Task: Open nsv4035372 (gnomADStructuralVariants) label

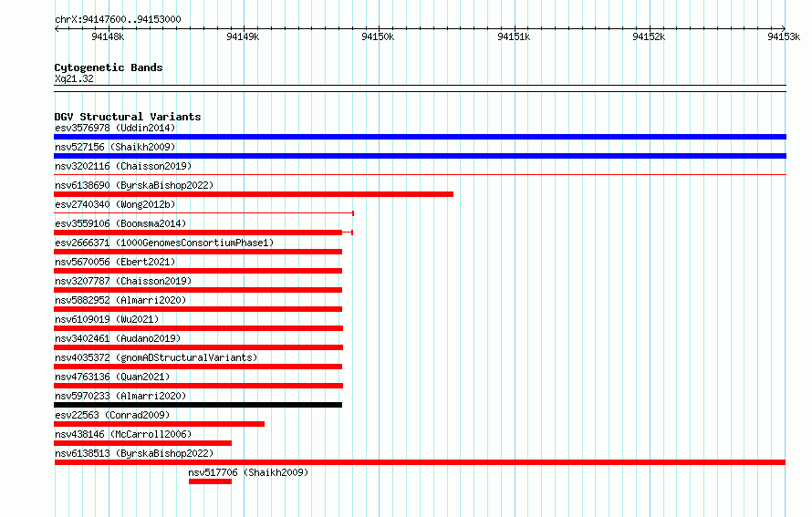Action: (x=156, y=357)
